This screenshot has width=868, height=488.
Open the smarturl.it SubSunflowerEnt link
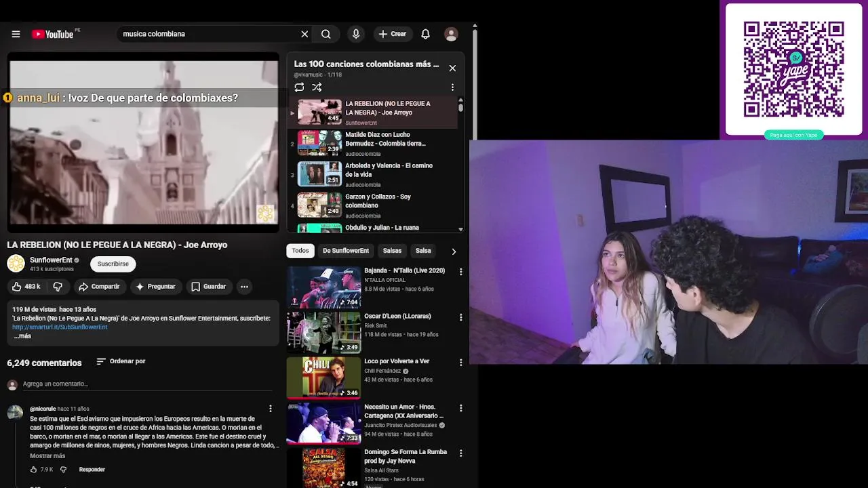pyautogui.click(x=60, y=327)
